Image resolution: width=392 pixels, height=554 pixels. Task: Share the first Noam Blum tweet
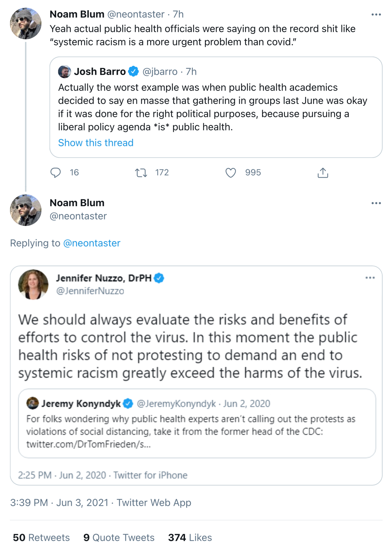[x=323, y=173]
